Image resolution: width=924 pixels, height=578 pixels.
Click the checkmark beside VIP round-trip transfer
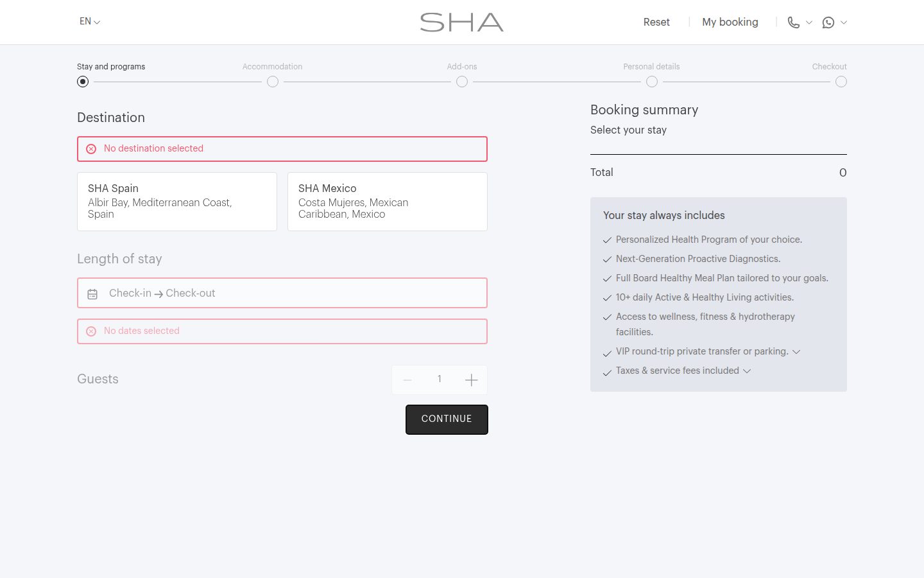(x=607, y=353)
